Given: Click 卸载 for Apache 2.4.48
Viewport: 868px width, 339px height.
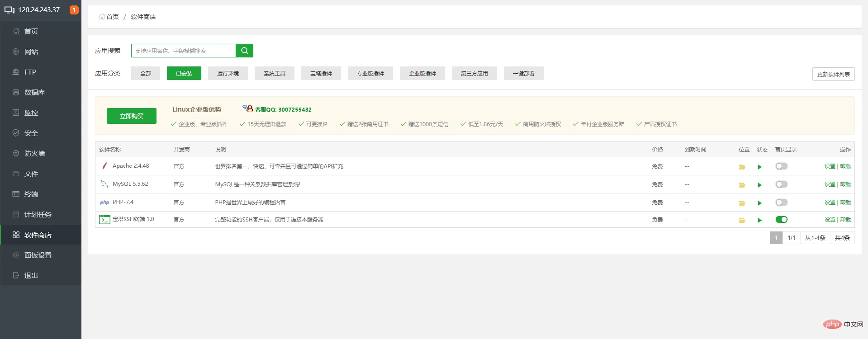Looking at the screenshot, I should [845, 166].
